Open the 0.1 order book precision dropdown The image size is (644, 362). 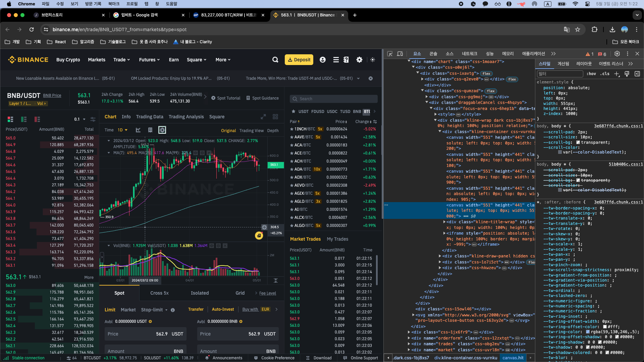pos(80,119)
